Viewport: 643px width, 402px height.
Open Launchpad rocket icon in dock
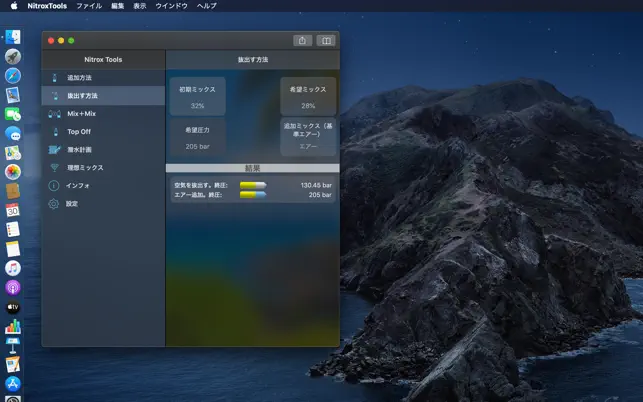[13, 56]
